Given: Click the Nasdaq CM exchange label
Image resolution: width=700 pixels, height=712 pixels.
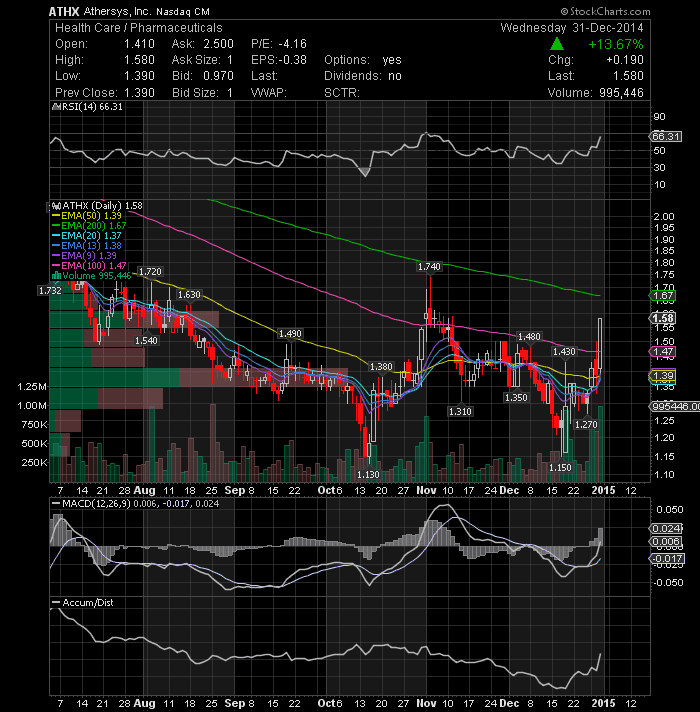Looking at the screenshot, I should coord(183,12).
